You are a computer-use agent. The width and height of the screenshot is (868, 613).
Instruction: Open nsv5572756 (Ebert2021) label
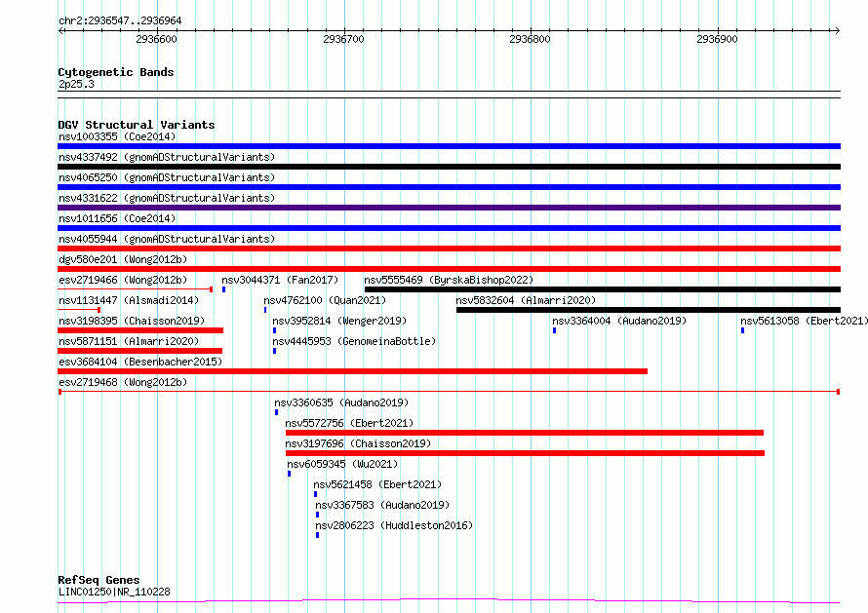[x=349, y=423]
